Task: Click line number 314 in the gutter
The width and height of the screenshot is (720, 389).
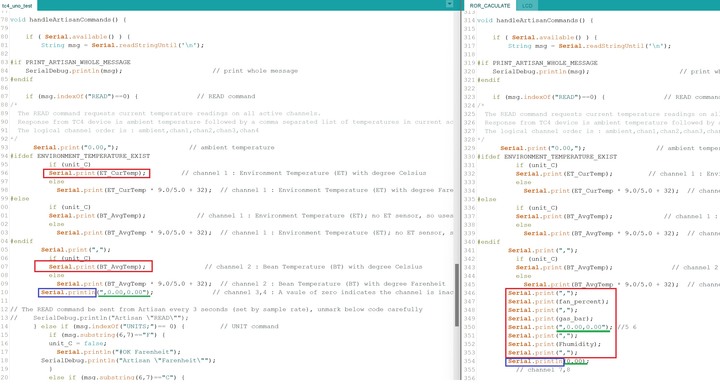Action: tap(469, 21)
